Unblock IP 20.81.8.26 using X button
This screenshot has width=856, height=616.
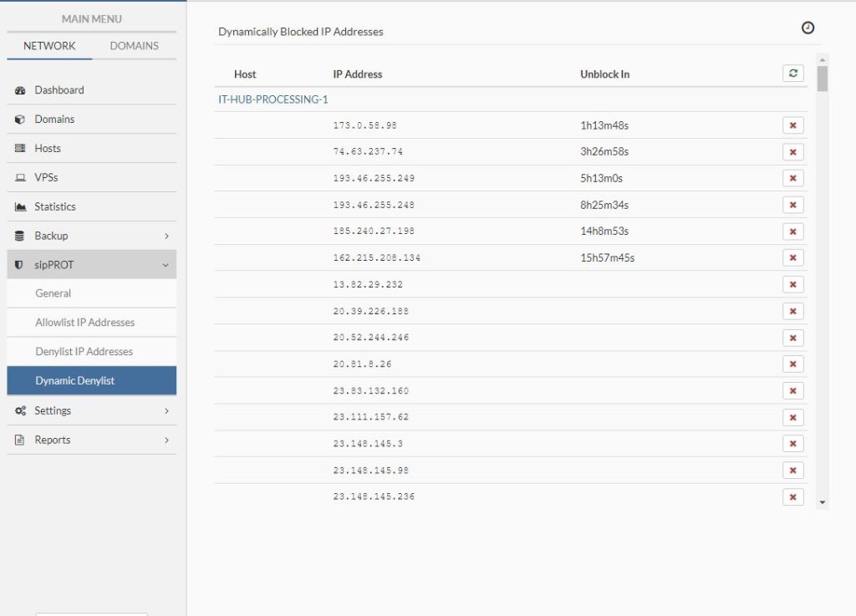pyautogui.click(x=792, y=364)
